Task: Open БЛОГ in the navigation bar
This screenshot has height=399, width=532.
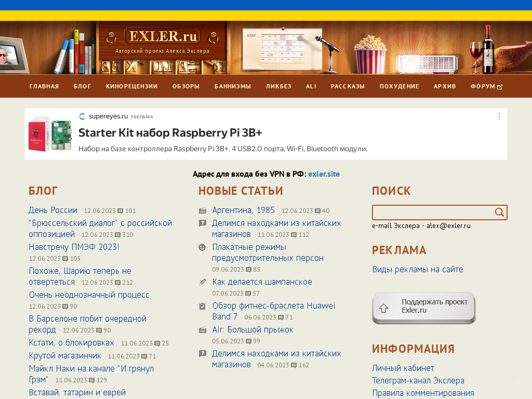Action: [83, 87]
